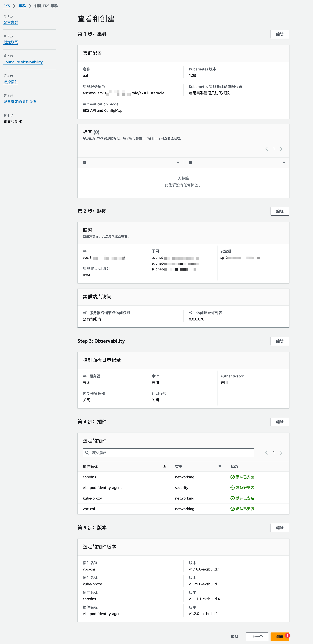Edit step 1 集群 settings
313x644 pixels.
(x=280, y=34)
